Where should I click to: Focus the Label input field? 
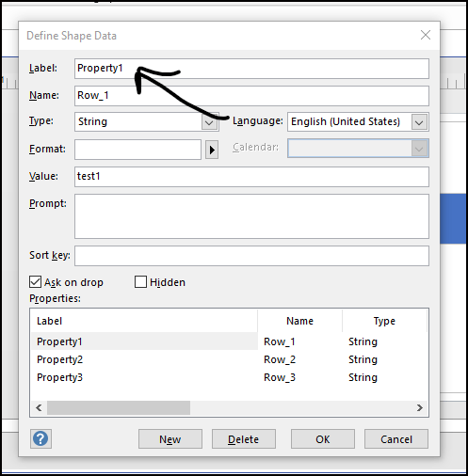click(x=251, y=69)
